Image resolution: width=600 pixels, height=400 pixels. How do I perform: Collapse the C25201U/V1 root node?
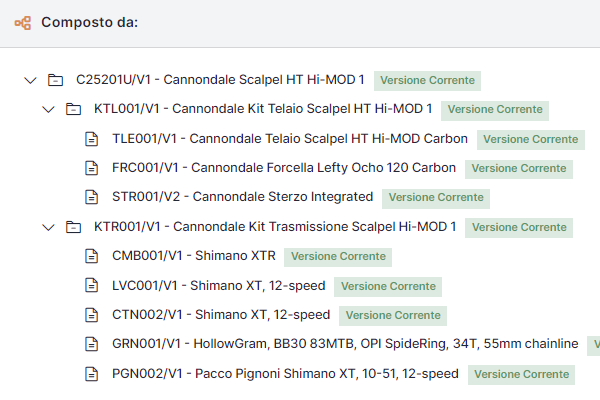pyautogui.click(x=30, y=80)
